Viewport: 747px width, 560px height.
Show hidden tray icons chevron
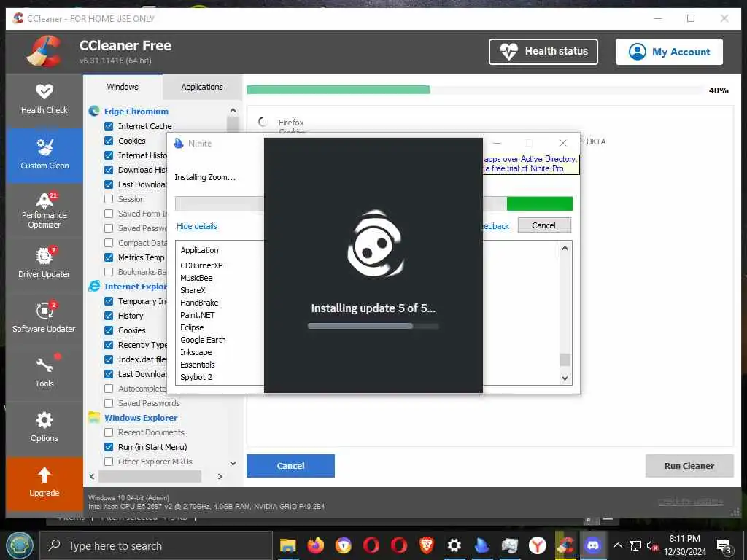click(x=617, y=545)
